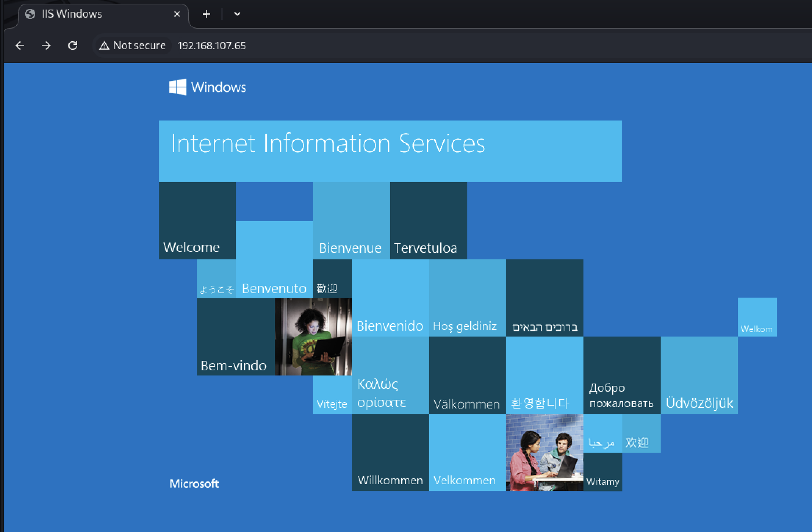
Task: Click the two people with laptop photo
Action: [545, 452]
